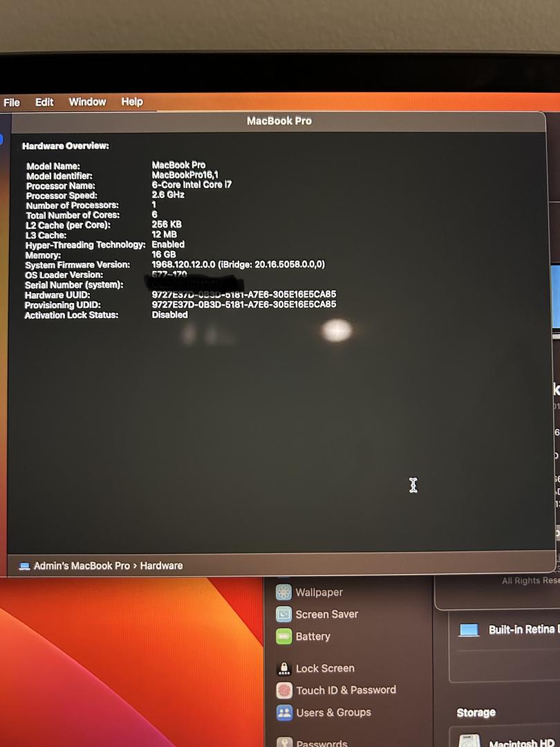Screen dimensions: 560x747
Task: Click the green Battery icon in System Settings
Action: pos(284,636)
